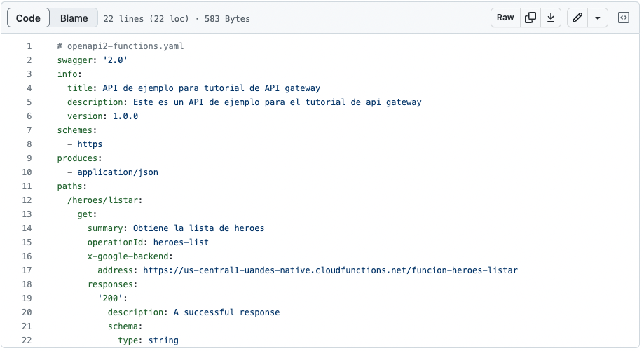
Task: Copy raw file contents icon
Action: [530, 18]
